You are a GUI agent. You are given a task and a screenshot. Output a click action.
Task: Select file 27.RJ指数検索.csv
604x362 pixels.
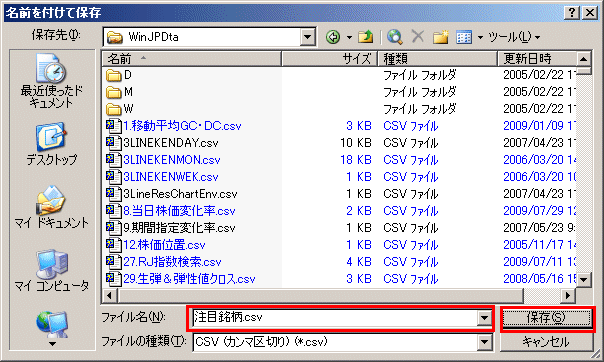(164, 261)
